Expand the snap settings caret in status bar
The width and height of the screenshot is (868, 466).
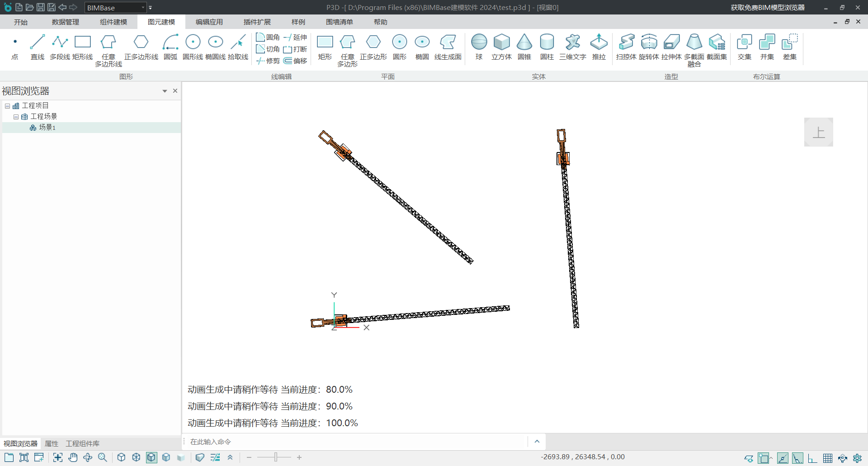tap(771, 457)
